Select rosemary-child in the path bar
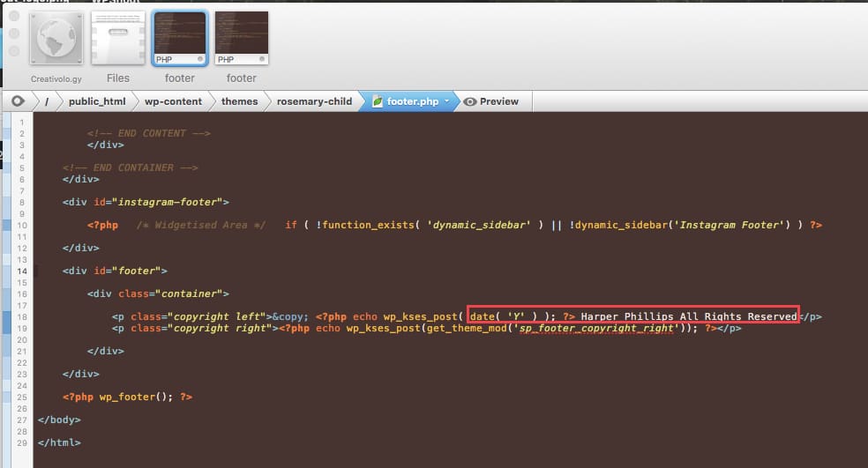Image resolution: width=868 pixels, height=468 pixels. (x=314, y=101)
